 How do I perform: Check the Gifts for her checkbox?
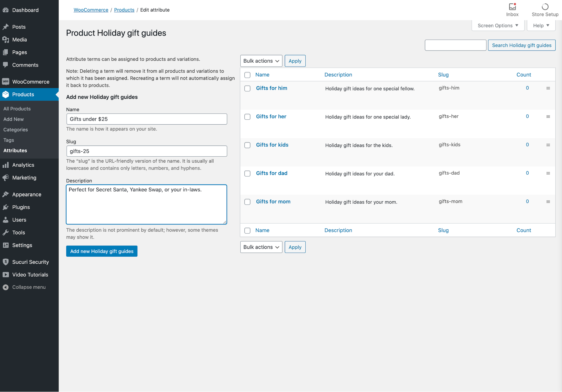click(x=247, y=117)
